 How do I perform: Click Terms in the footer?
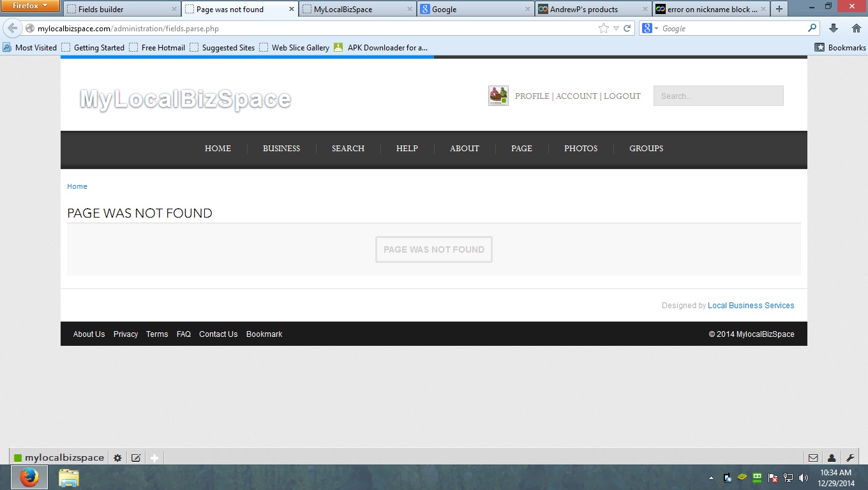[157, 334]
